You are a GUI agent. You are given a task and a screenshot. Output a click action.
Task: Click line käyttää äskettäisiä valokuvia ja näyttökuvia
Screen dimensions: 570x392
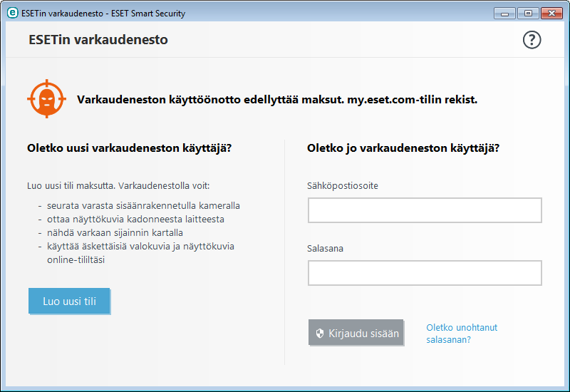click(x=140, y=247)
